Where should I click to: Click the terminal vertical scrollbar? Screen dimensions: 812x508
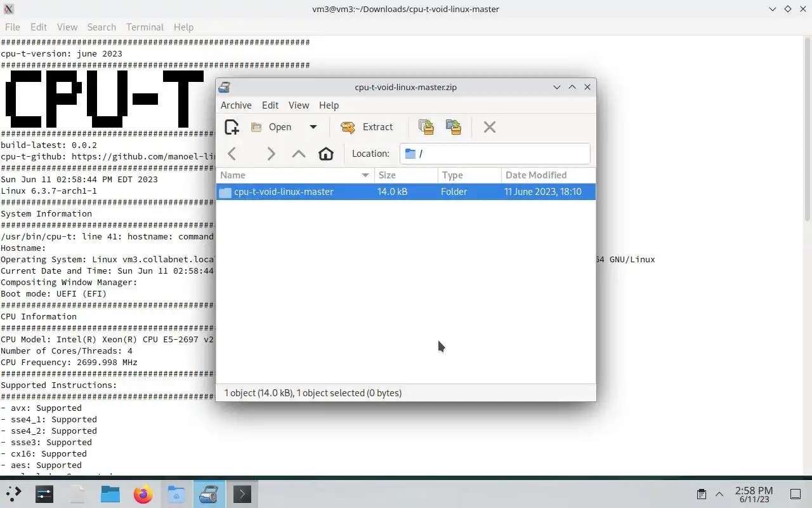tap(808, 129)
